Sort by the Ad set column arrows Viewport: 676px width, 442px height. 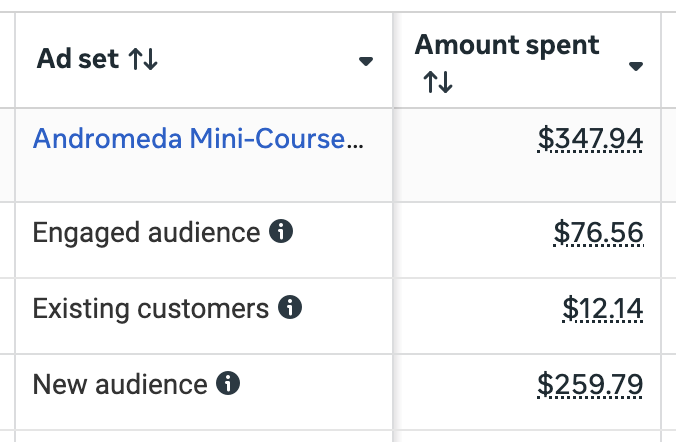(x=144, y=60)
